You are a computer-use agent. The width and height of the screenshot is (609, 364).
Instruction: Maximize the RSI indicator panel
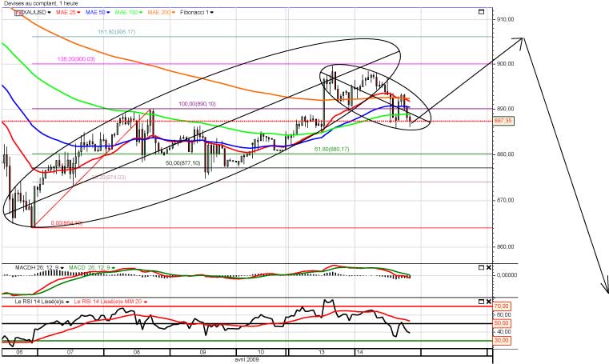[479, 301]
